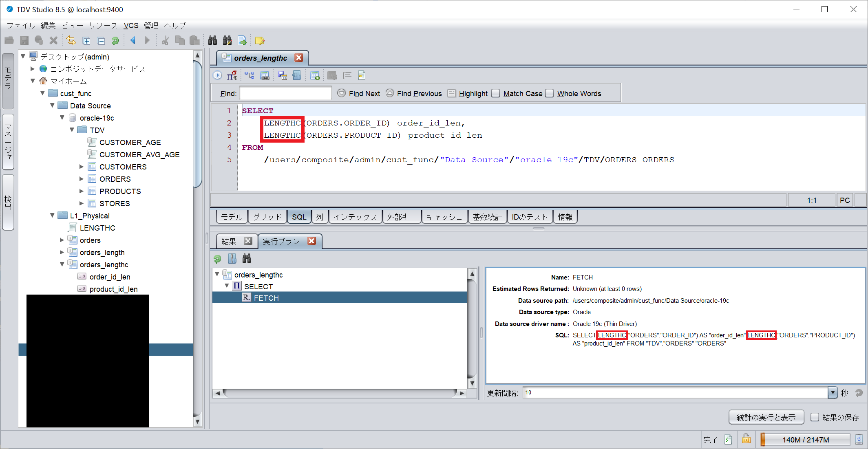The height and width of the screenshot is (449, 868).
Task: Click the refresh icon next to 秒 label
Action: click(x=859, y=393)
